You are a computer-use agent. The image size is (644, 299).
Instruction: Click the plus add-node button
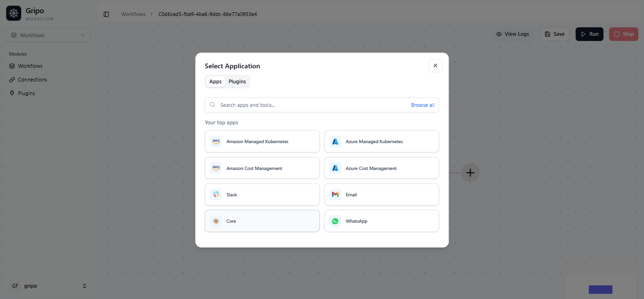[470, 173]
